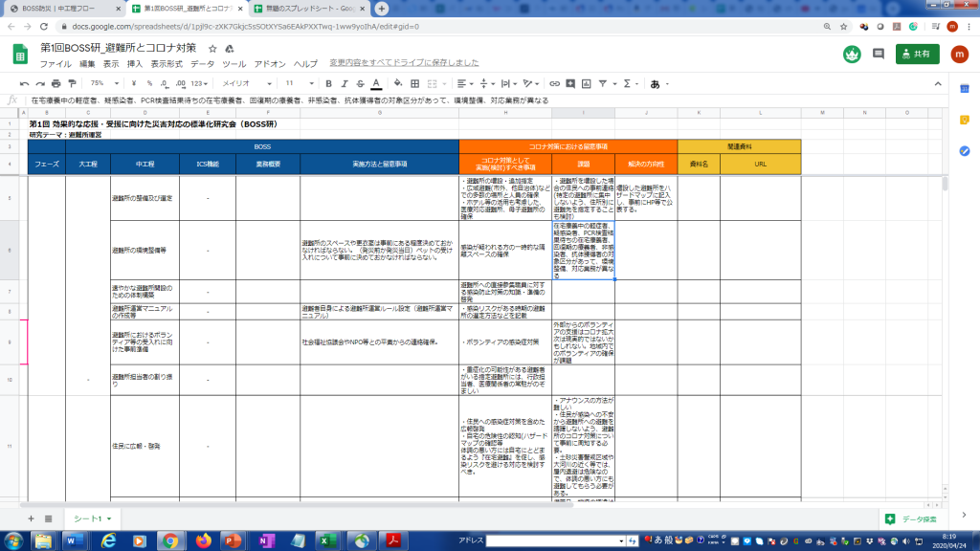
Task: Select the paint format tool
Action: (x=72, y=83)
